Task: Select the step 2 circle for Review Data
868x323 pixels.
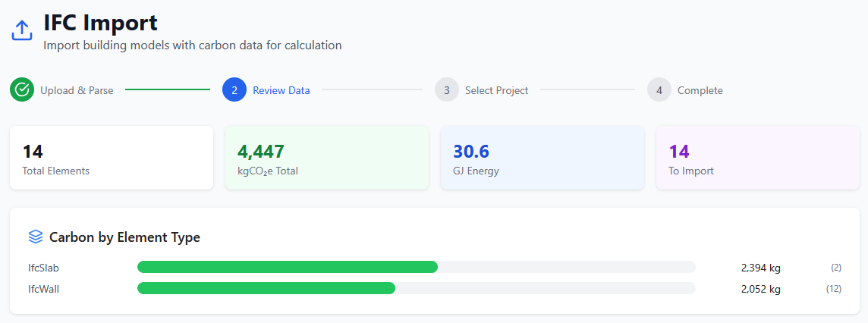Action: [x=234, y=89]
